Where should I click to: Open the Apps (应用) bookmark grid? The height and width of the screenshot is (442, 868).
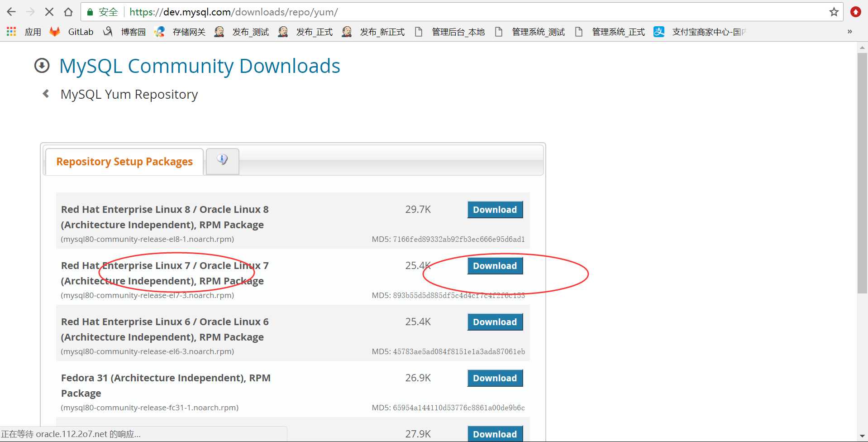(24, 32)
